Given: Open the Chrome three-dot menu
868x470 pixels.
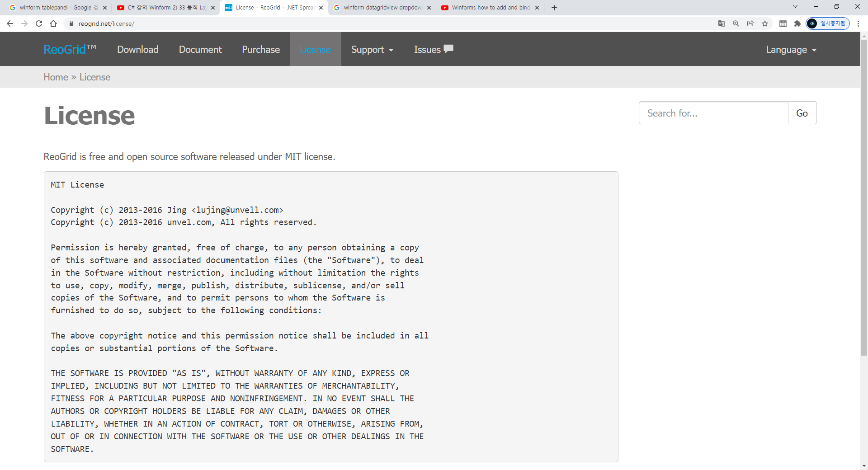Looking at the screenshot, I should point(858,23).
